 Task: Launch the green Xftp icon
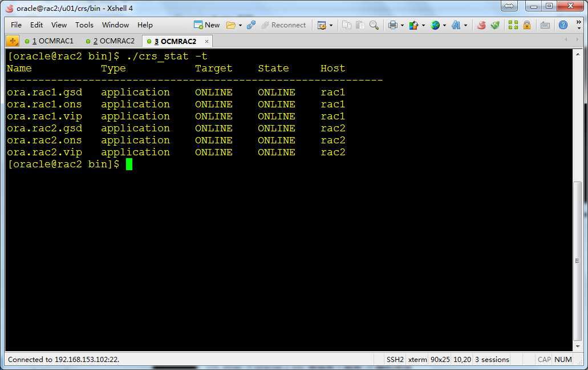point(495,25)
